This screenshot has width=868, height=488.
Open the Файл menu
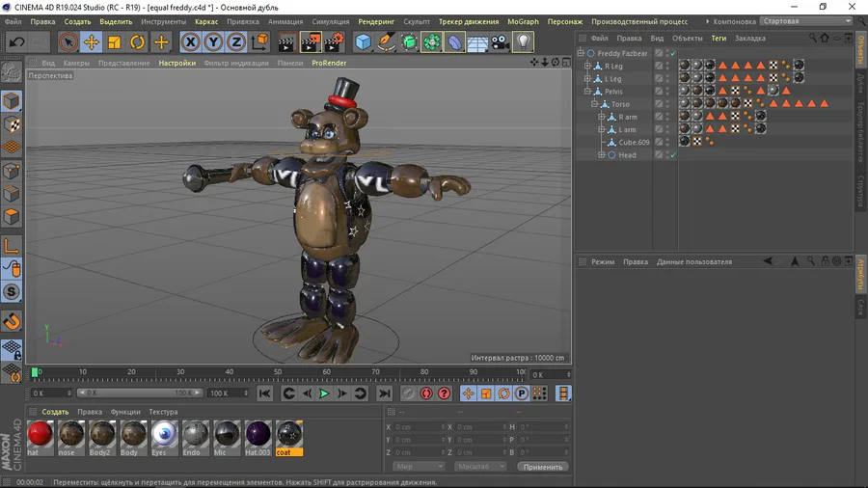(14, 21)
